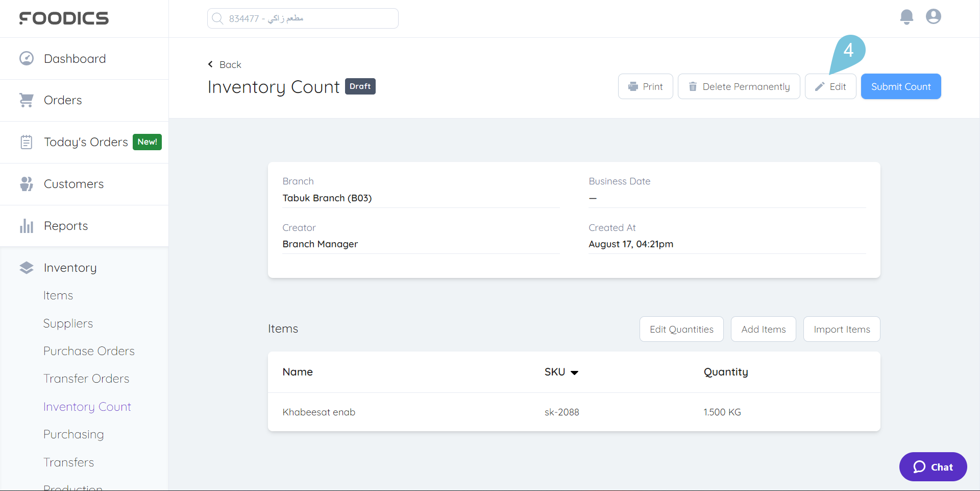This screenshot has height=491, width=980.
Task: Click the Edit Quantities button
Action: pyautogui.click(x=681, y=330)
